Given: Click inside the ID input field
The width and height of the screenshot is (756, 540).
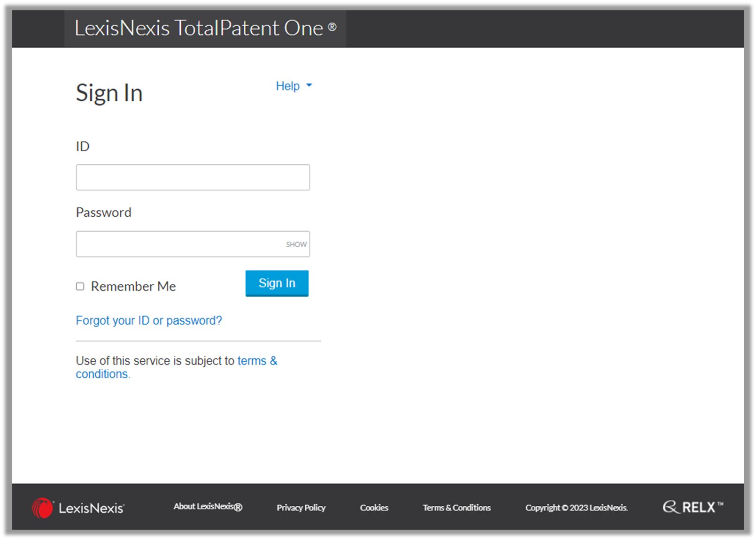Looking at the screenshot, I should pyautogui.click(x=193, y=177).
